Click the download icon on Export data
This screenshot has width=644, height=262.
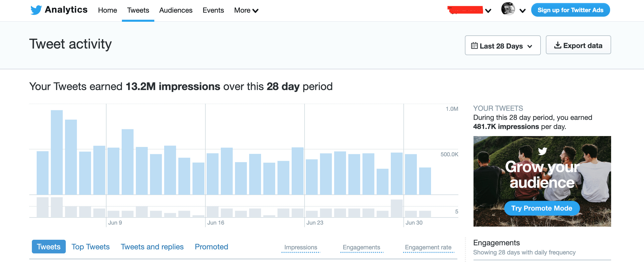coord(557,45)
